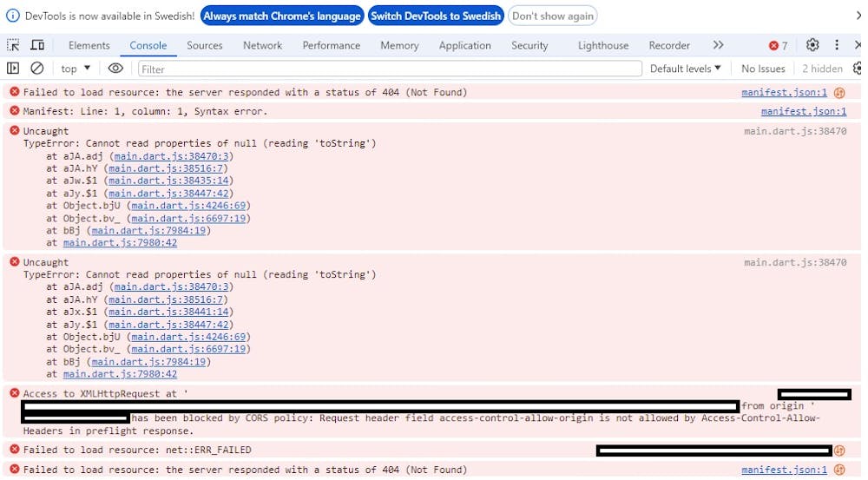The height and width of the screenshot is (480, 868).
Task: Open DevTools settings gear
Action: pyautogui.click(x=812, y=45)
